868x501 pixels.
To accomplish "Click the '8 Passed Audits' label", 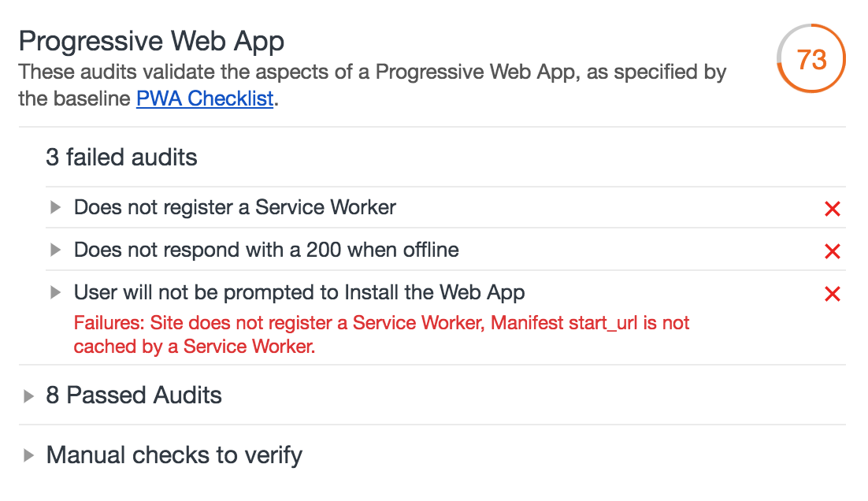I will (x=134, y=395).
